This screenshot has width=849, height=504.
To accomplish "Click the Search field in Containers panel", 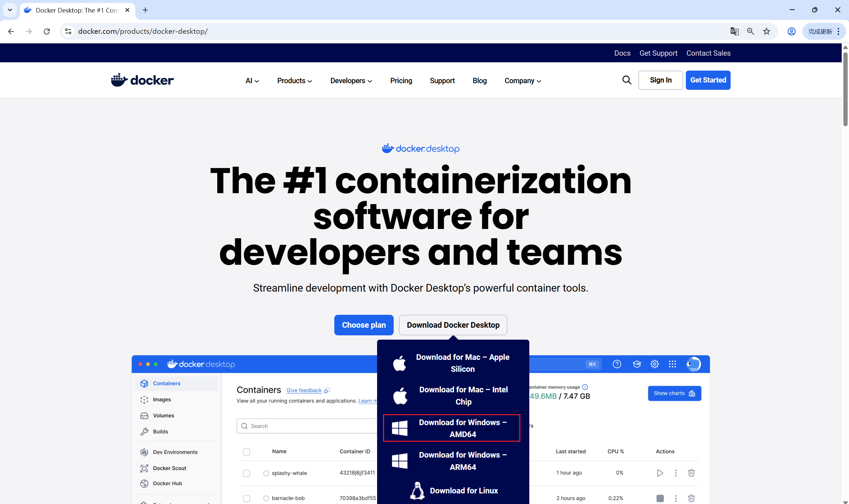I will pos(307,426).
